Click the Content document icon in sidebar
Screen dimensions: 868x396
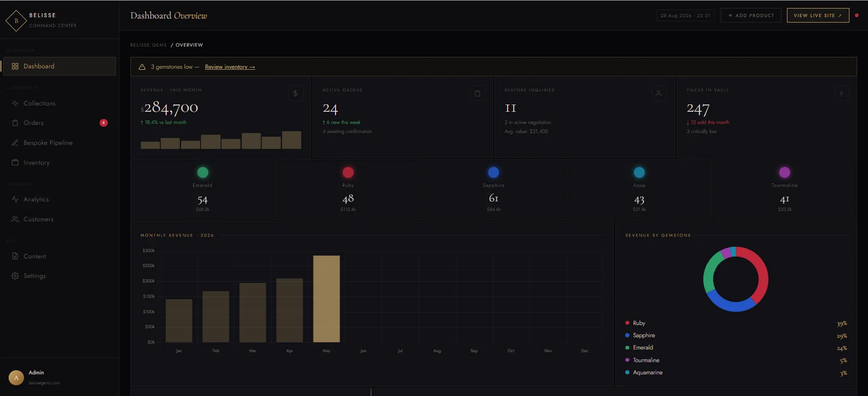coord(15,256)
